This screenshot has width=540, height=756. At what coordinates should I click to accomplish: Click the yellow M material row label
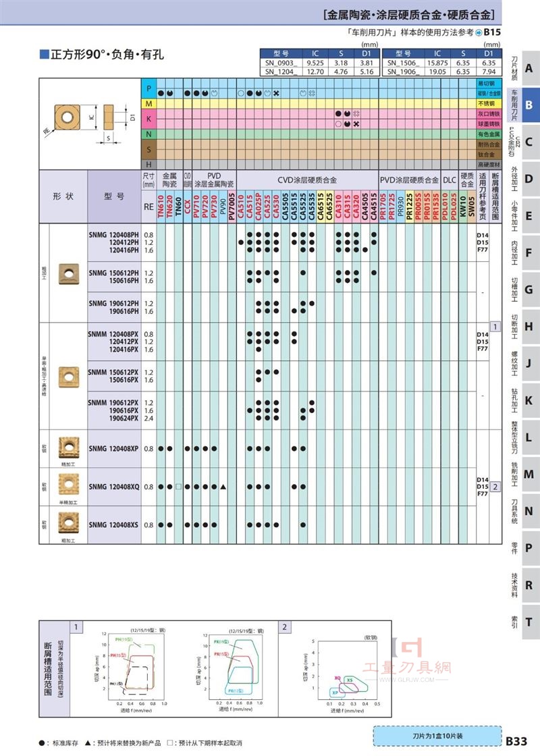(x=148, y=104)
